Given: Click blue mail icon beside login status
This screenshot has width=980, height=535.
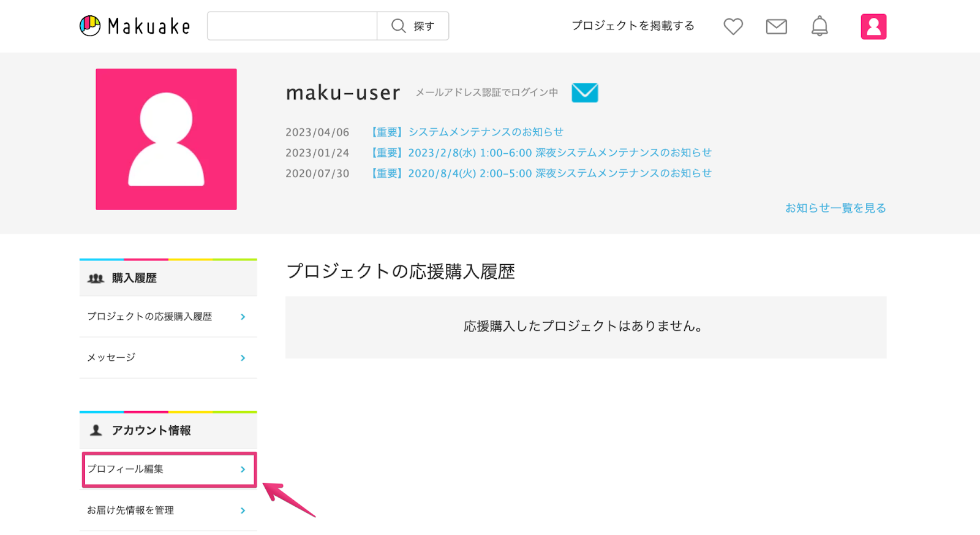Looking at the screenshot, I should pos(585,93).
